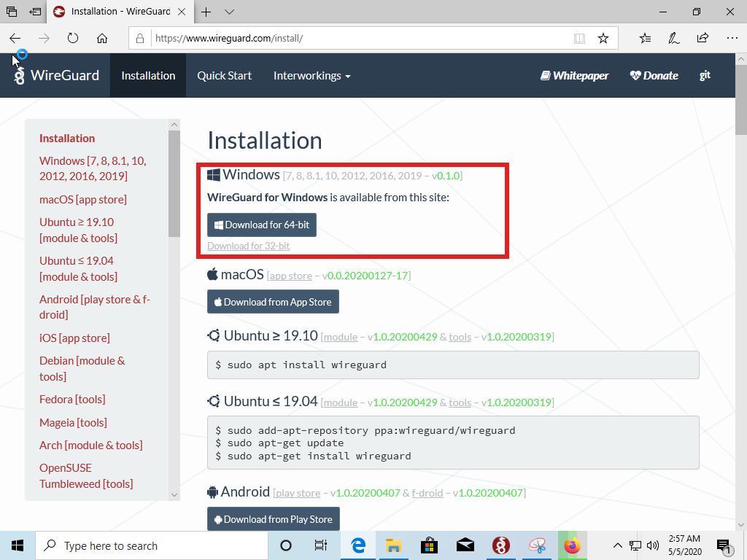747x560 pixels.
Task: Open the Quick Start nav item
Action: coord(224,75)
